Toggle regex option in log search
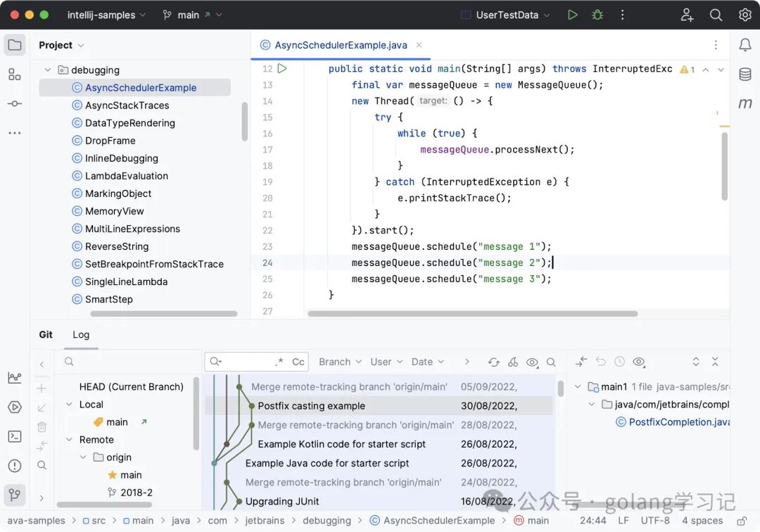This screenshot has height=532, width=760. [279, 362]
